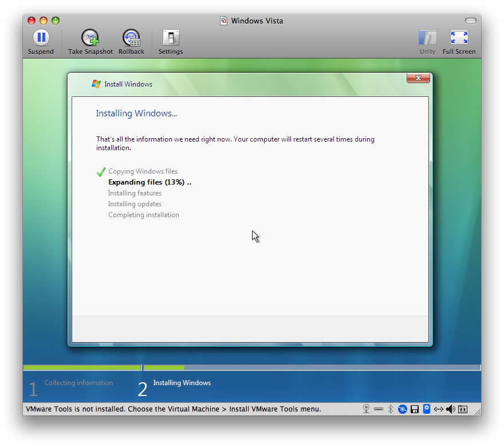The height and width of the screenshot is (447, 504).
Task: Click the Windows Vista title document icon
Action: (x=224, y=21)
